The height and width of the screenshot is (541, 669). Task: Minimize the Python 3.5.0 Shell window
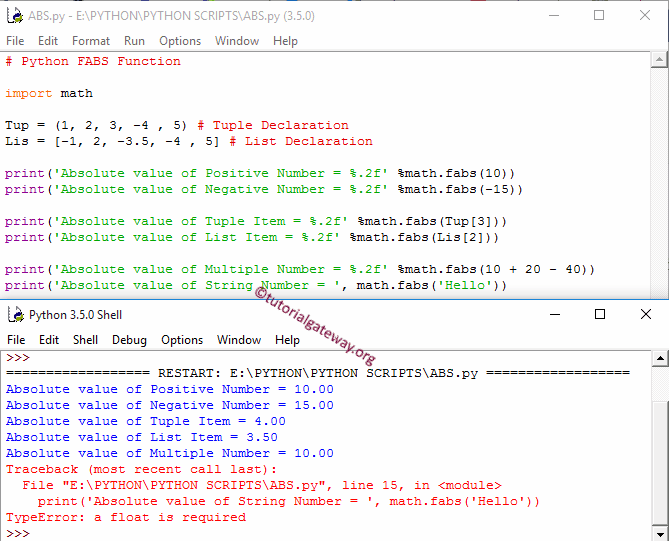pos(555,315)
